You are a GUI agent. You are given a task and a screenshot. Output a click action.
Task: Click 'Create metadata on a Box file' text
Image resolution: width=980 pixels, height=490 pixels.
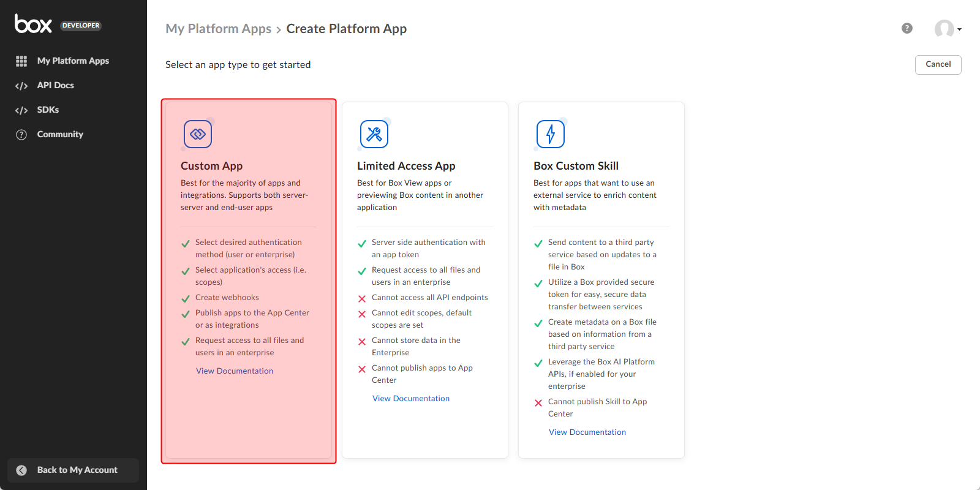602,322
